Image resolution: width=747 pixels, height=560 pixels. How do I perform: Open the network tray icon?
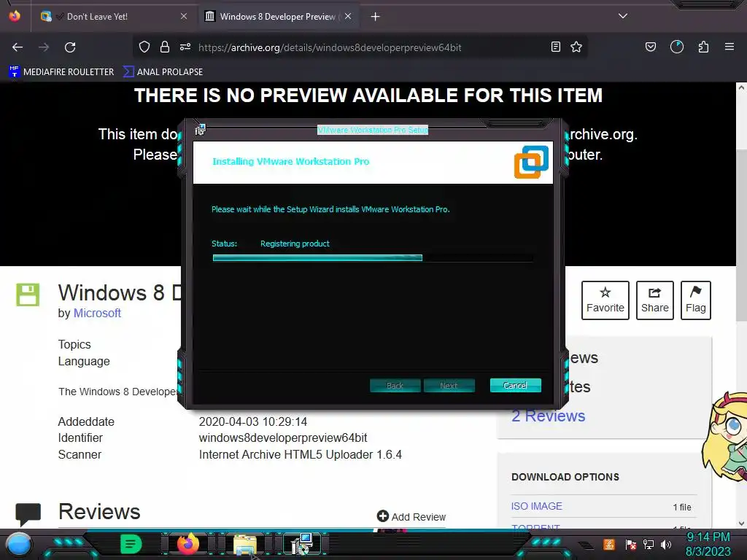point(649,544)
